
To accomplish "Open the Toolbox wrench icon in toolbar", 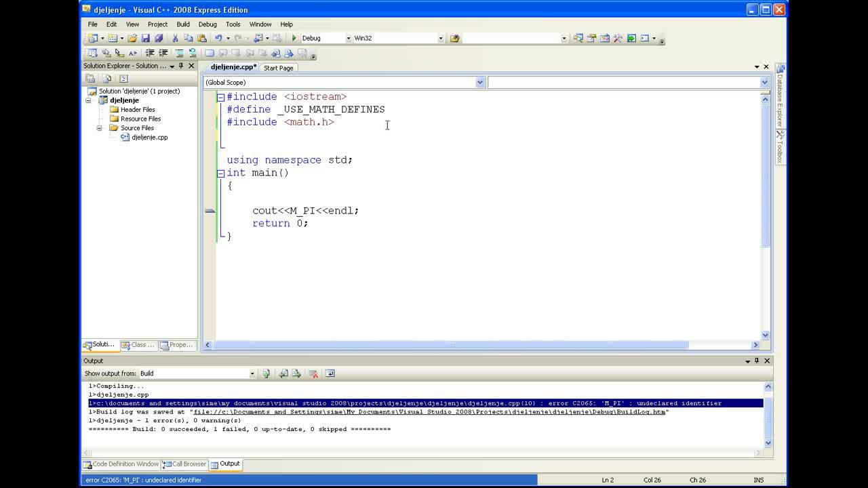I will click(x=618, y=38).
